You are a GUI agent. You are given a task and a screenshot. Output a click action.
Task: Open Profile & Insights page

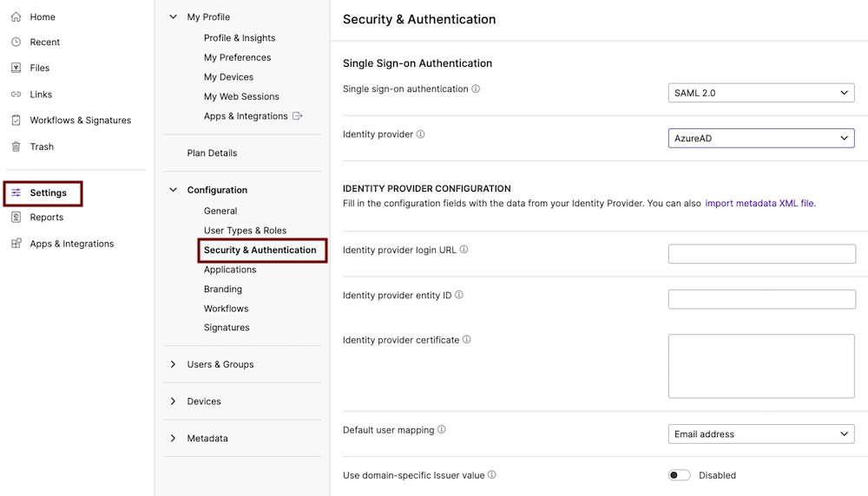(x=240, y=37)
